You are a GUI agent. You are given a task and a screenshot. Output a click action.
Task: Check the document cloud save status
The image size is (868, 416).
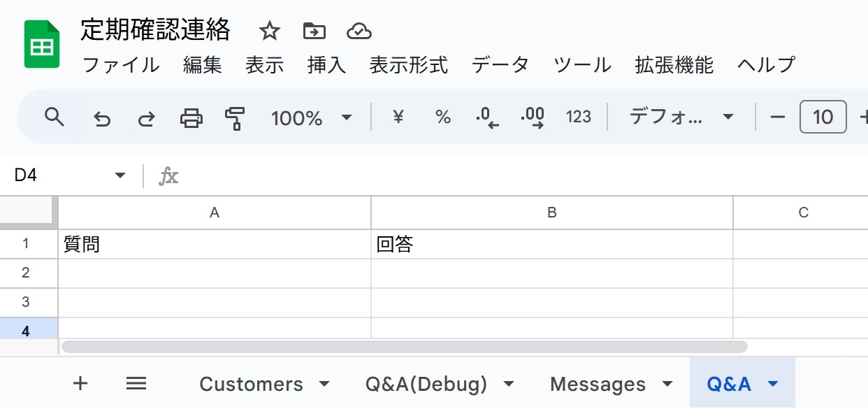pos(359,31)
